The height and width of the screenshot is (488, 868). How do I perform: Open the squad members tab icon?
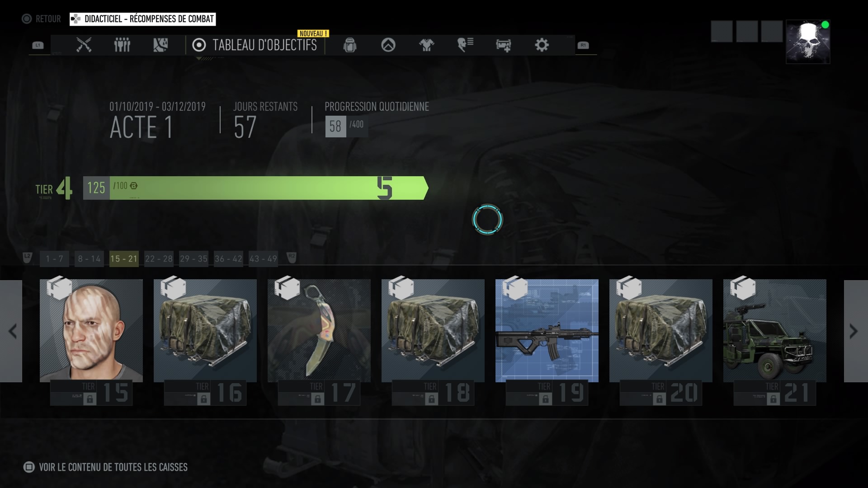122,45
